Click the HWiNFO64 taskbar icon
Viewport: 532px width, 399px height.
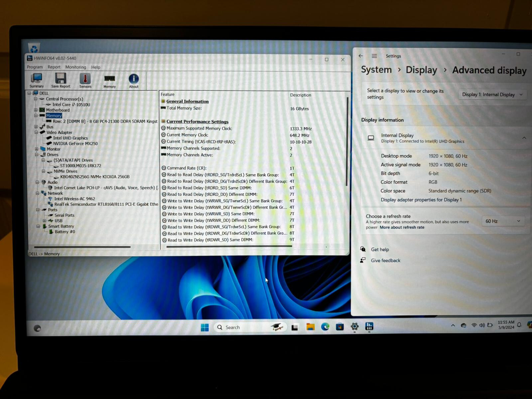pyautogui.click(x=369, y=327)
